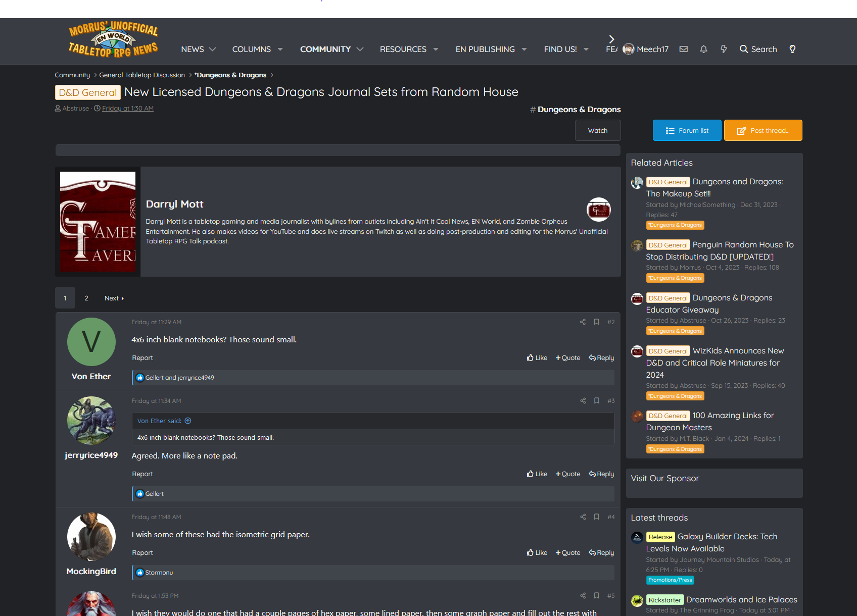The width and height of the screenshot is (857, 616).
Task: Toggle the lightbulb style switcher icon
Action: click(792, 49)
